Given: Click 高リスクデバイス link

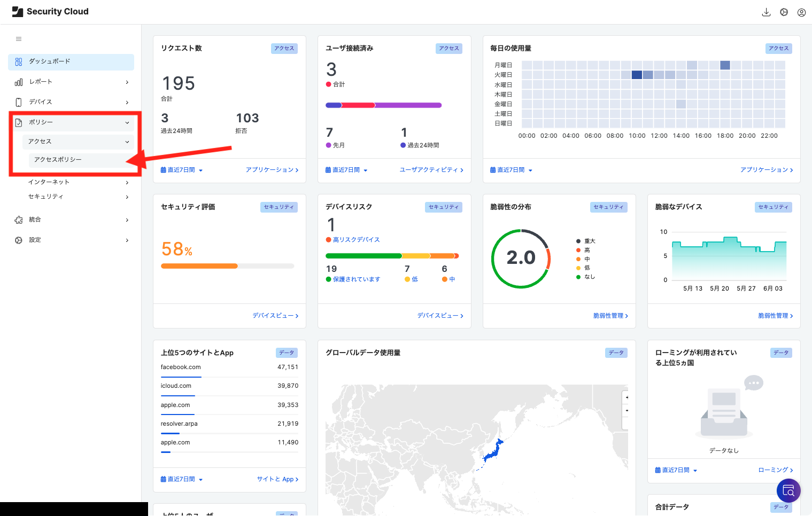Looking at the screenshot, I should [x=357, y=240].
